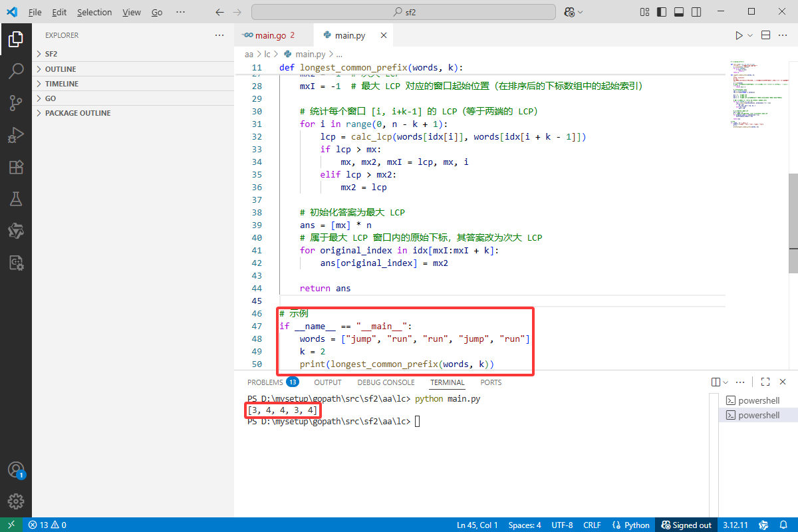
Task: Change encoding via UTF-8 status item
Action: click(562, 525)
